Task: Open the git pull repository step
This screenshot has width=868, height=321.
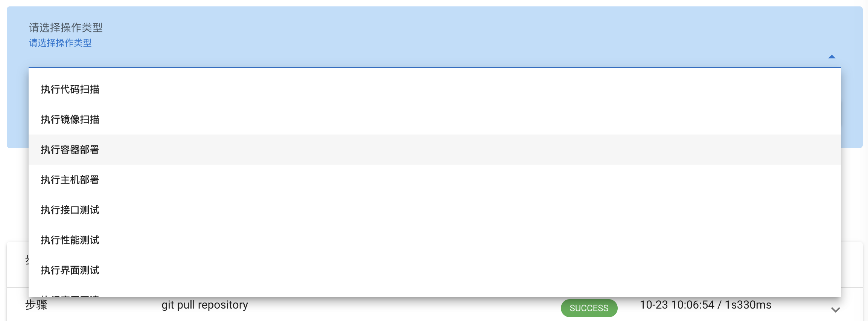Action: [x=205, y=305]
